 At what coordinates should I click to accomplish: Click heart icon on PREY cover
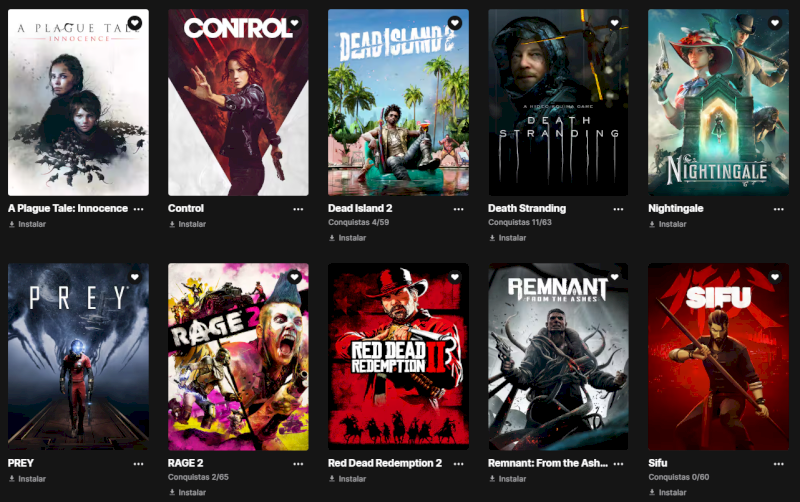click(135, 277)
